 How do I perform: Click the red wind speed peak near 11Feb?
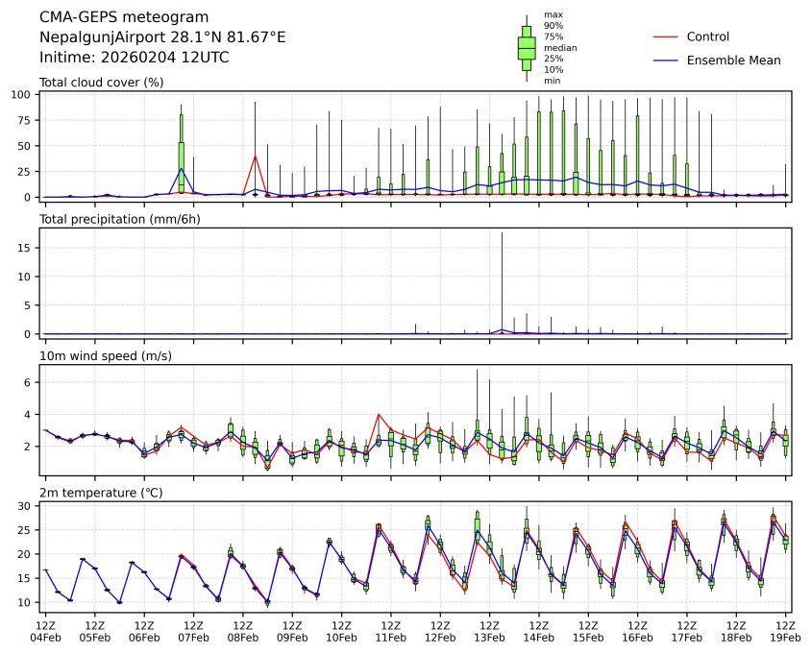(x=379, y=415)
